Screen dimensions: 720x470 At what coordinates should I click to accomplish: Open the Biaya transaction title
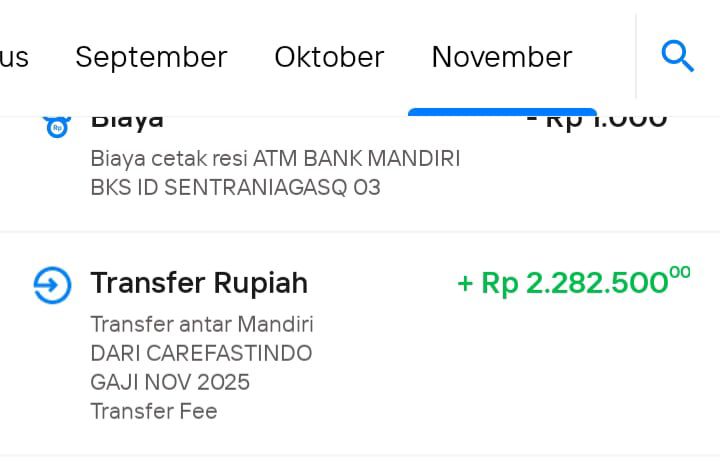(x=127, y=121)
